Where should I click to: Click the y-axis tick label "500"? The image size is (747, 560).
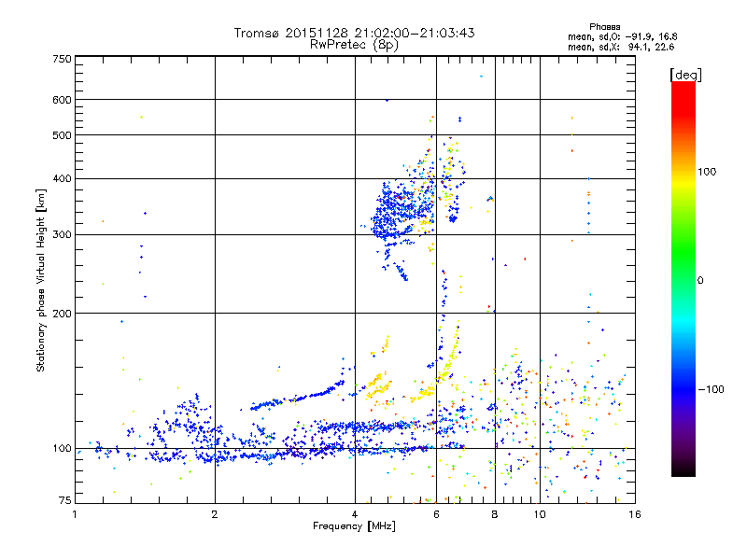coord(63,135)
